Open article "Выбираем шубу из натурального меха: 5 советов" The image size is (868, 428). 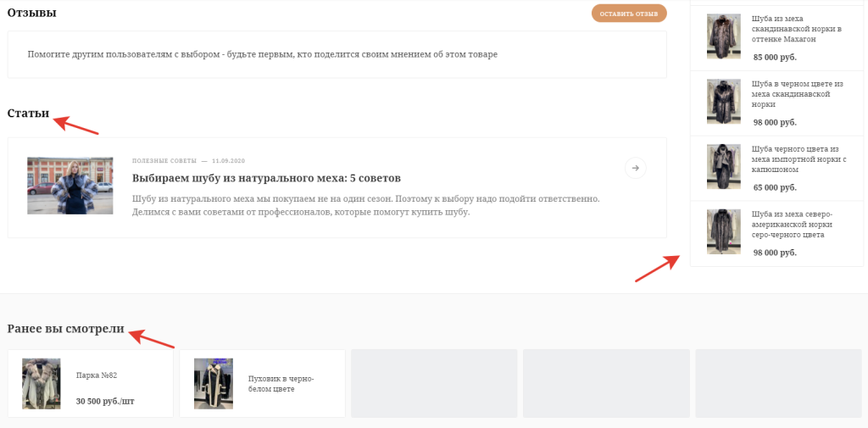(266, 178)
